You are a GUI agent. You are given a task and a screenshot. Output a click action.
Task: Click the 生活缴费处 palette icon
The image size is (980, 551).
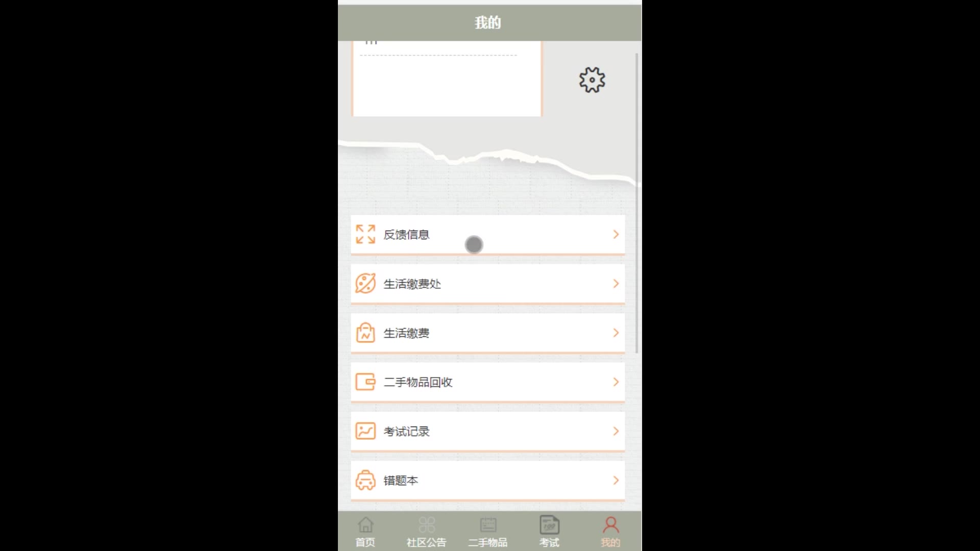pyautogui.click(x=365, y=283)
